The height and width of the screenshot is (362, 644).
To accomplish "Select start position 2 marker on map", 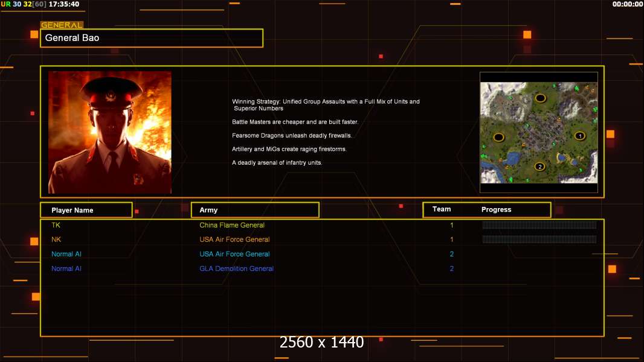I will tap(539, 167).
